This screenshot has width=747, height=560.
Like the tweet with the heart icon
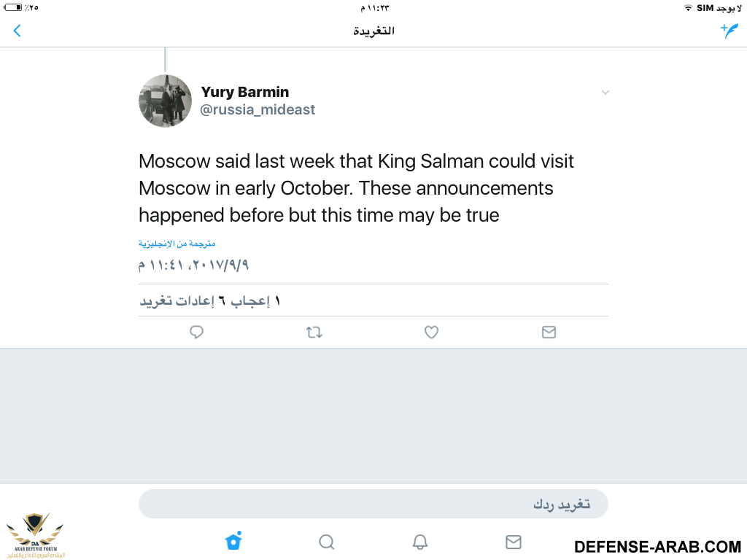click(x=431, y=332)
